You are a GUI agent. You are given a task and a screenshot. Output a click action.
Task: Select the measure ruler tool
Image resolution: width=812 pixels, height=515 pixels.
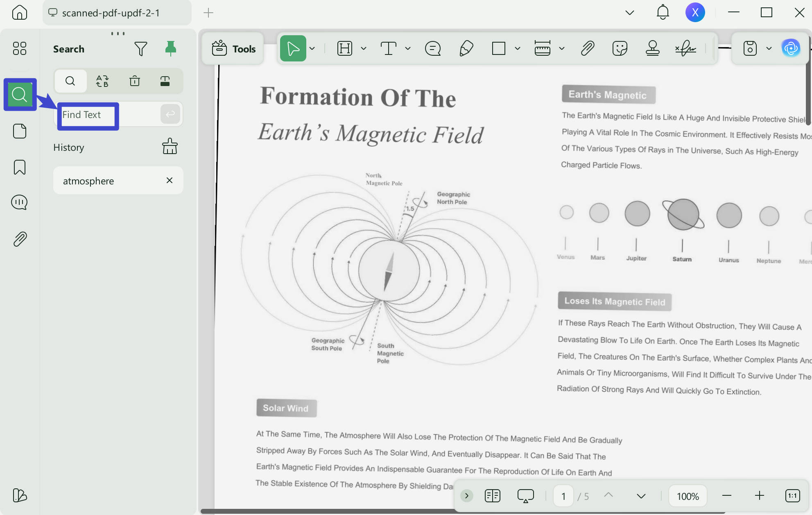point(543,48)
